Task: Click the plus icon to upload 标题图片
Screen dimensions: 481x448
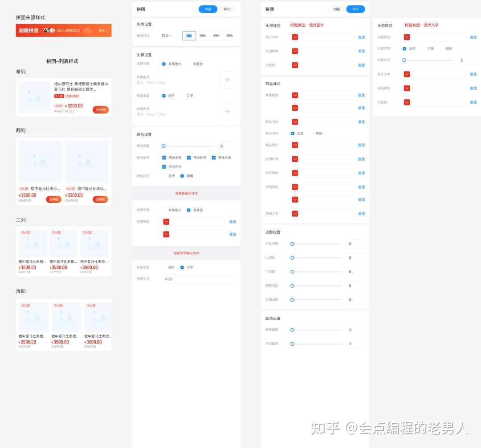Action: [228, 111]
